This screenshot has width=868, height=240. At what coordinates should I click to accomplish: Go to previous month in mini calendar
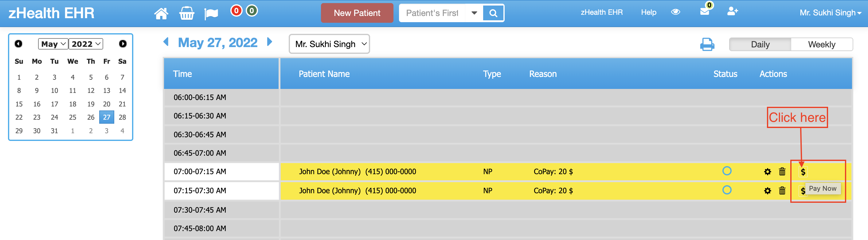point(18,44)
